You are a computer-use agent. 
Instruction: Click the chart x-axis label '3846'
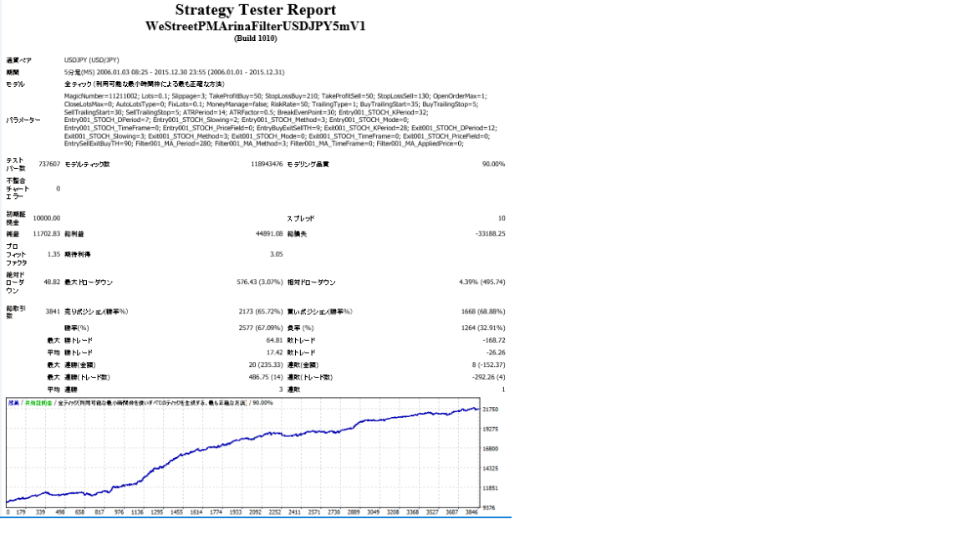coord(471,512)
